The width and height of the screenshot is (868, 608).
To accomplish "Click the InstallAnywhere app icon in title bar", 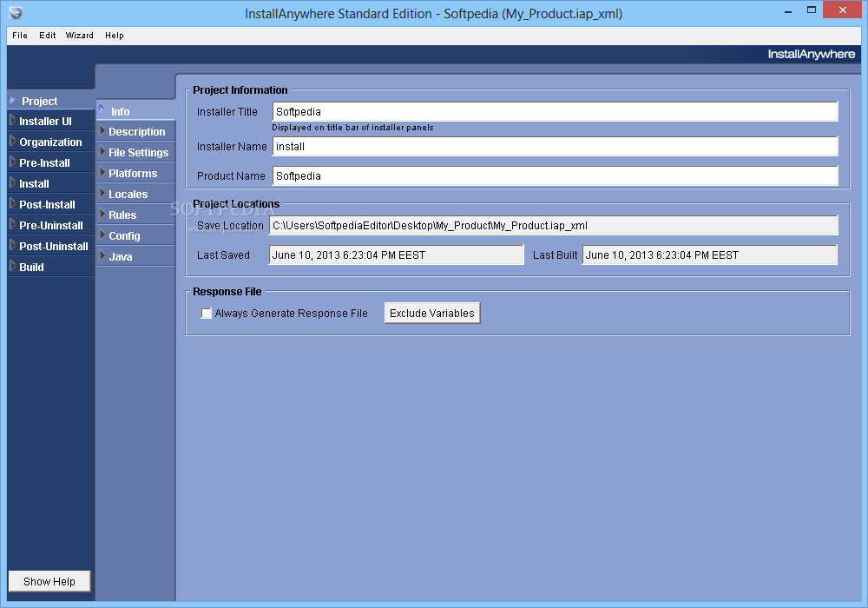I will [x=16, y=12].
